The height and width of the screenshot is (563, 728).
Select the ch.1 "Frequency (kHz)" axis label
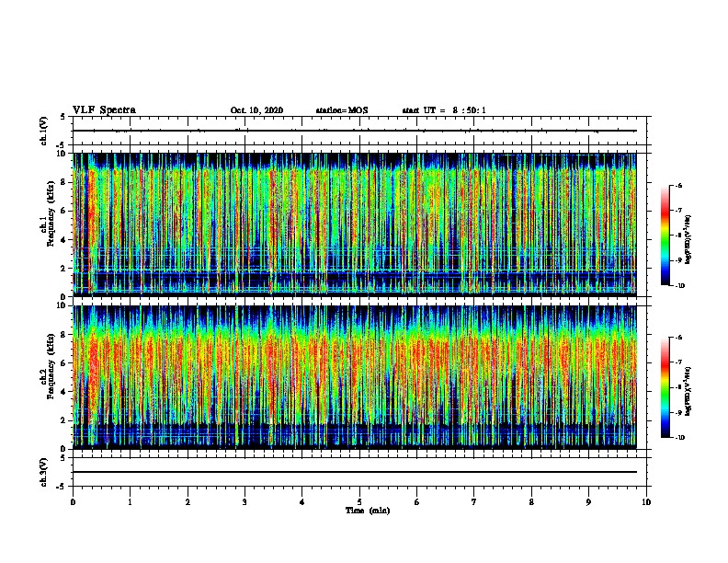point(51,213)
